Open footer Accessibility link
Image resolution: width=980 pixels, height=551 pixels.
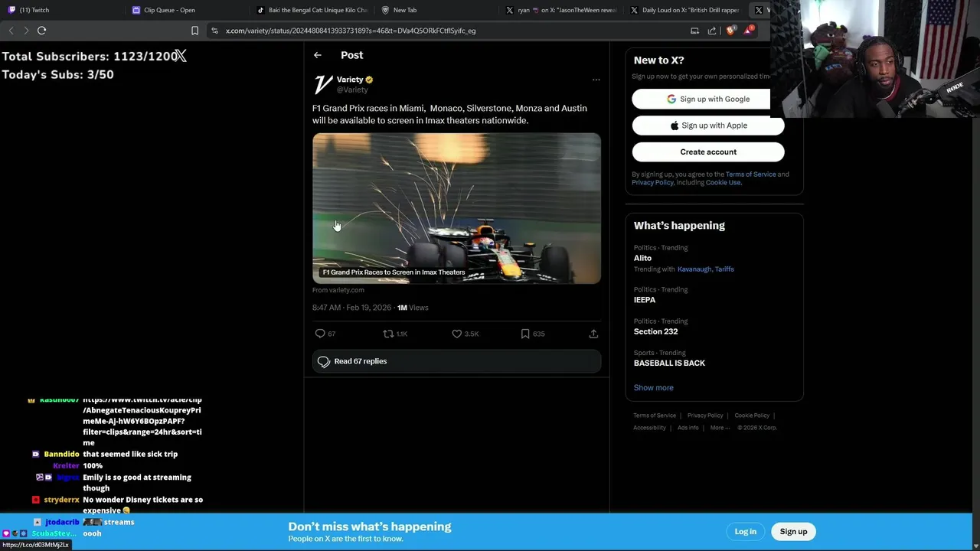point(649,428)
